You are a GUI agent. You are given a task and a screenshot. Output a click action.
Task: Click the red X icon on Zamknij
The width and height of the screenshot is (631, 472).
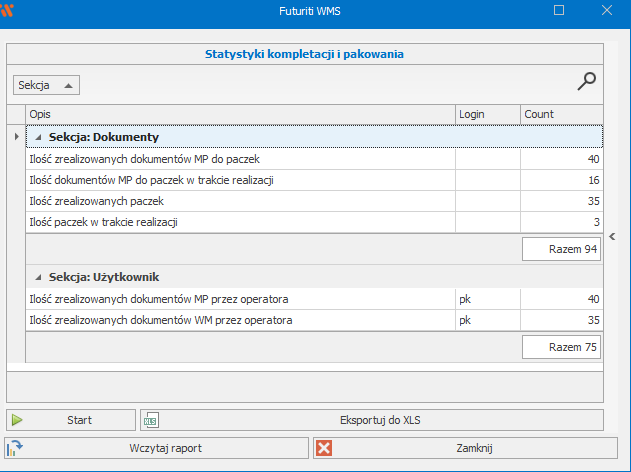click(x=324, y=448)
